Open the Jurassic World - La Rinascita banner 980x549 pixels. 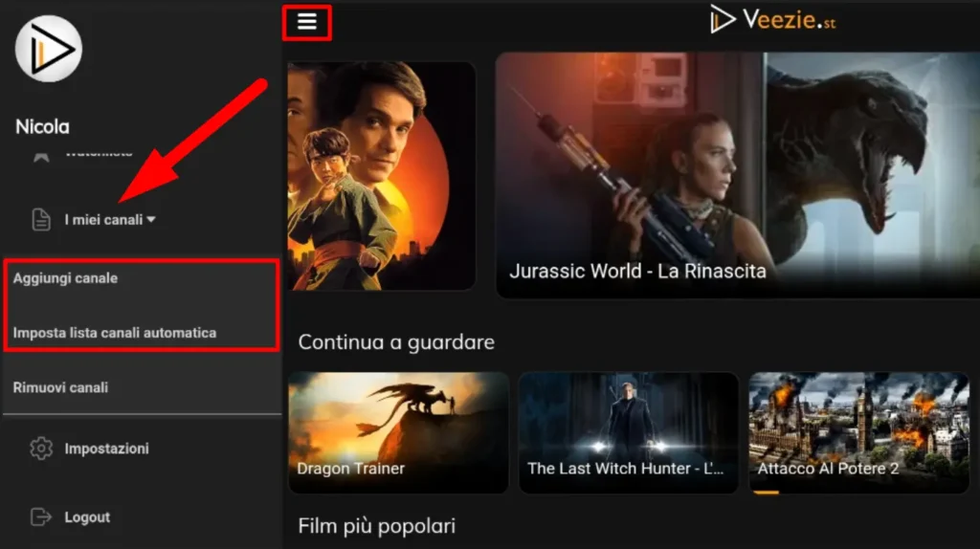[738, 175]
